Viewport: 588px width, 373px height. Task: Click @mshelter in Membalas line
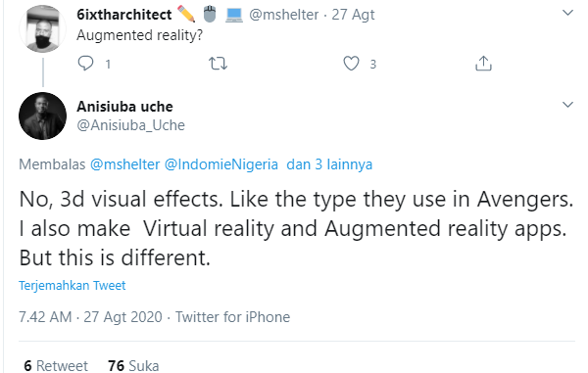[x=124, y=164]
